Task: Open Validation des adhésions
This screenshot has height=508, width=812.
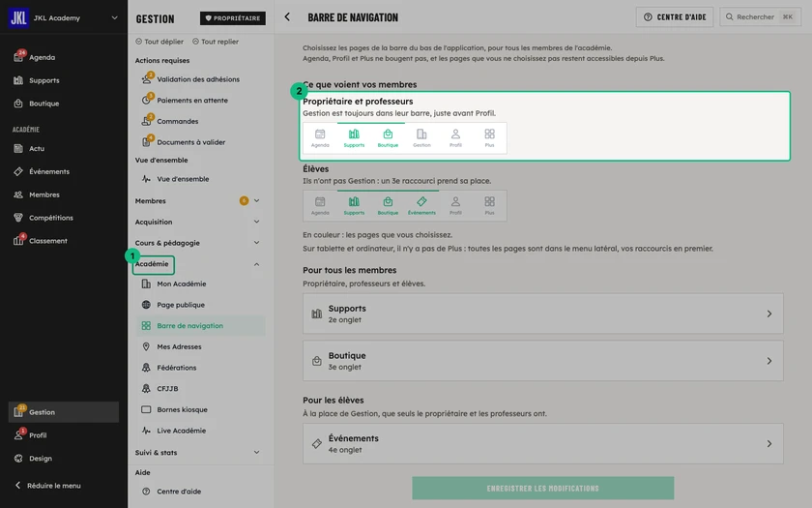Action: point(198,79)
